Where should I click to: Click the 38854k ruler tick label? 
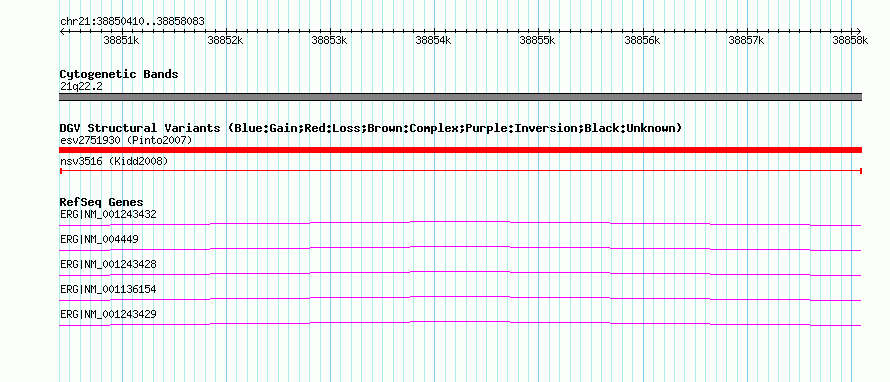pyautogui.click(x=434, y=40)
